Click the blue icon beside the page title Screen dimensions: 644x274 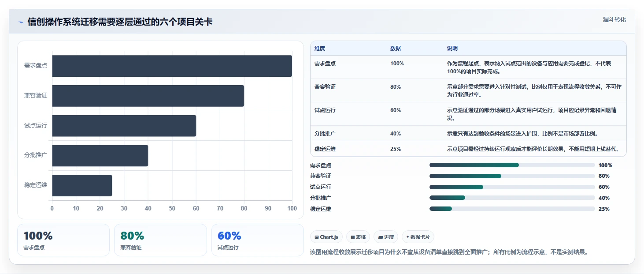pos(21,22)
